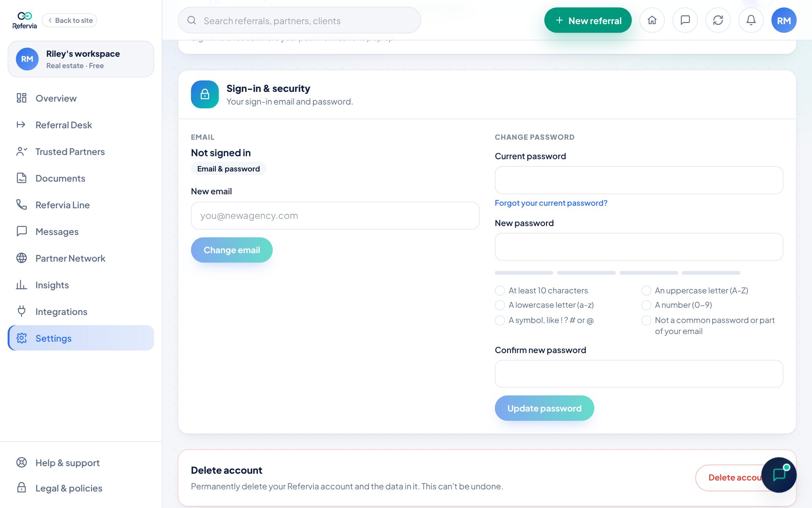The image size is (812, 508).
Task: Open the home icon in top bar
Action: point(652,20)
